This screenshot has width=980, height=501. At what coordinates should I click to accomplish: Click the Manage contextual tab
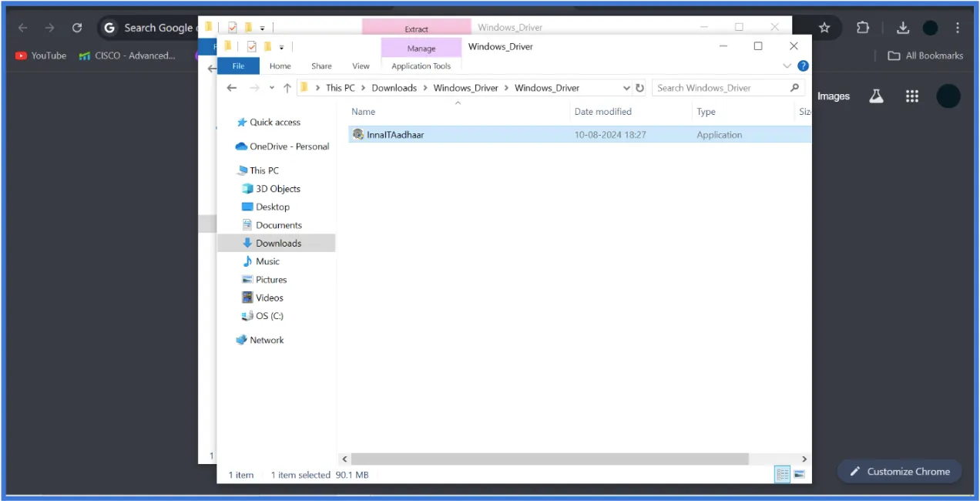tap(421, 48)
